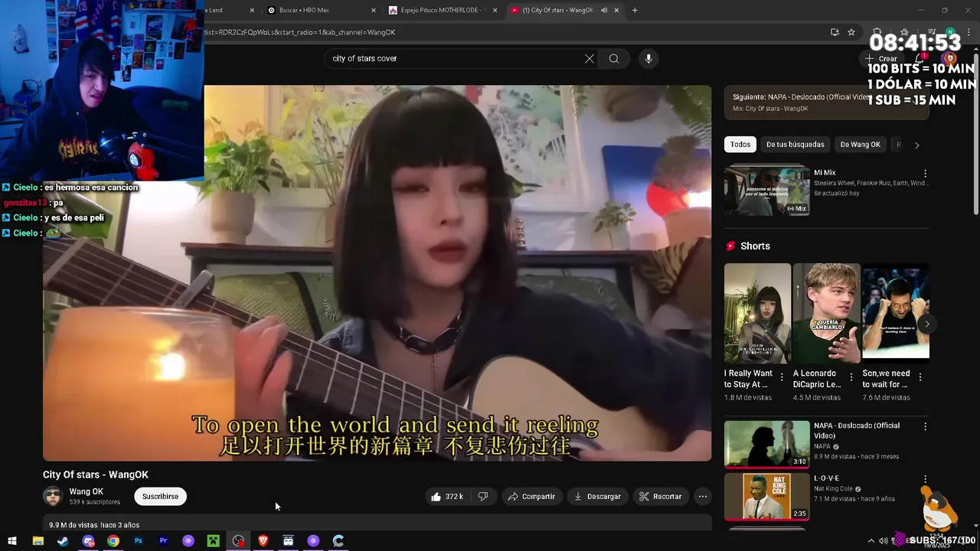Open menu for I Really Want short

pyautogui.click(x=782, y=377)
